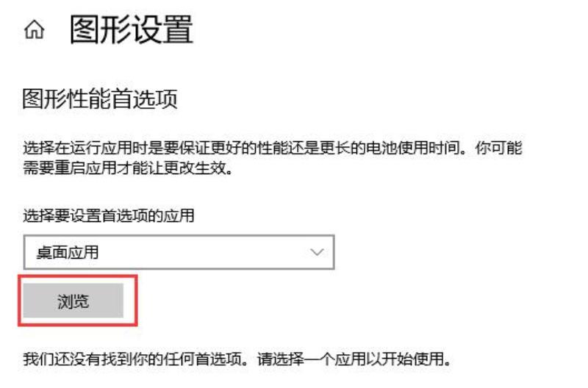Go back using the Home icon
The width and height of the screenshot is (588, 388).
34,29
